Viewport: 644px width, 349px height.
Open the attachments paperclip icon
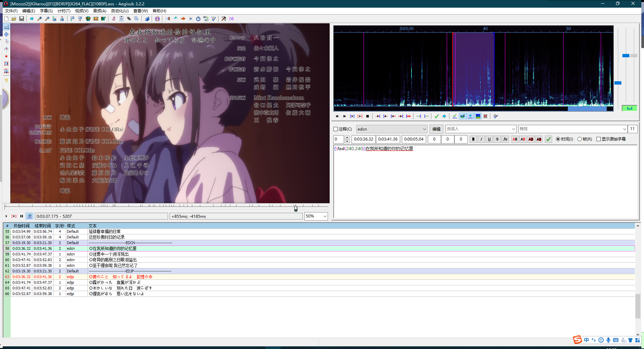click(129, 19)
